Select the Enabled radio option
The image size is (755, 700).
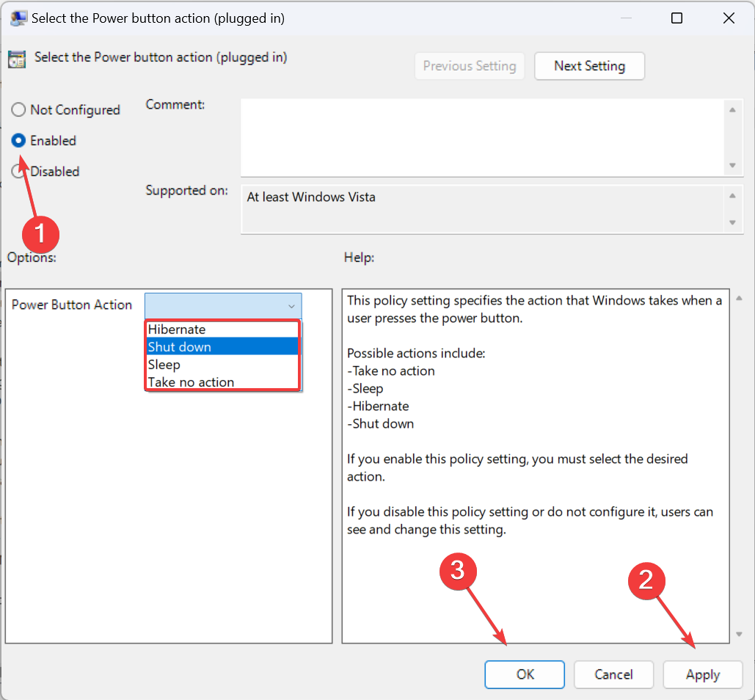coord(19,140)
